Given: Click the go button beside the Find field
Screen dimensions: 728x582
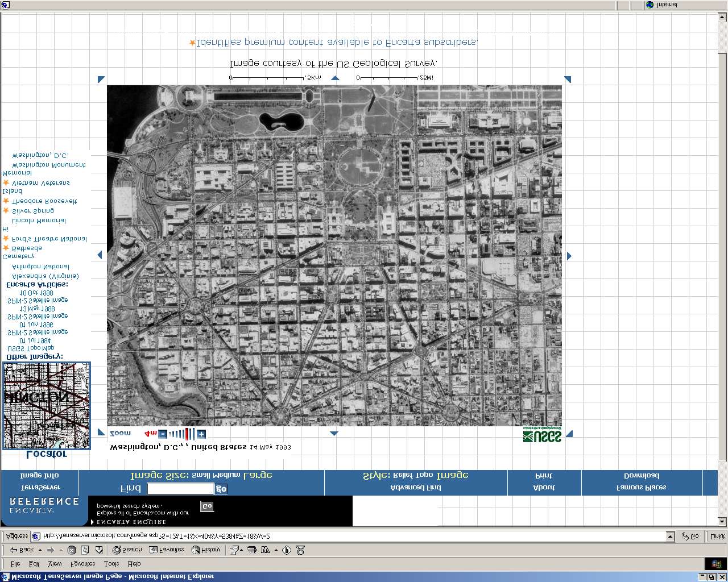Looking at the screenshot, I should 221,489.
